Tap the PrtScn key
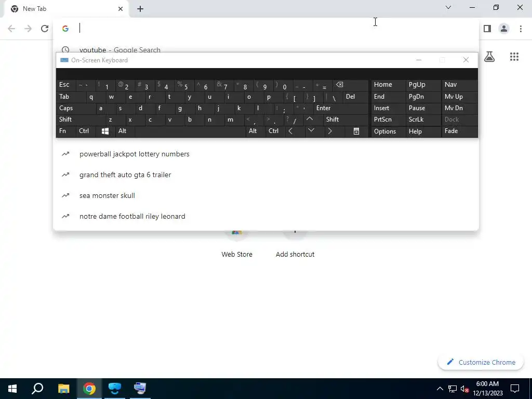532x399 pixels. [x=388, y=119]
